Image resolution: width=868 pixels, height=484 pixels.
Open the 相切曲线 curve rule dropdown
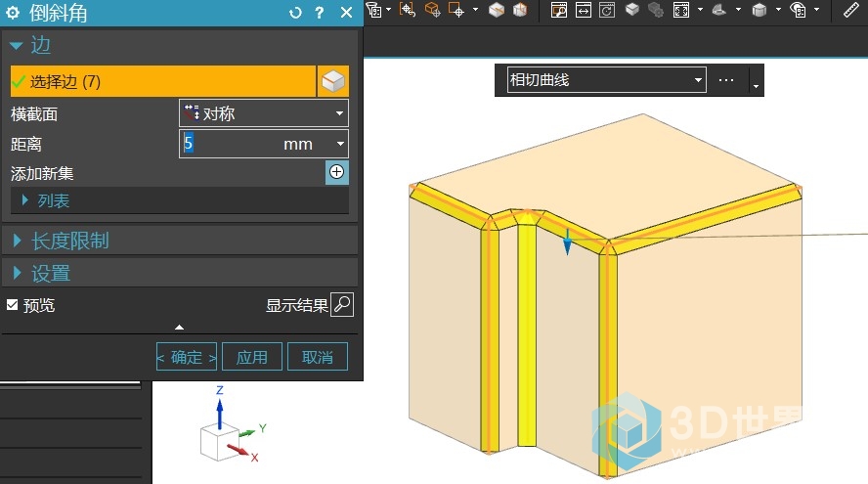(x=607, y=80)
